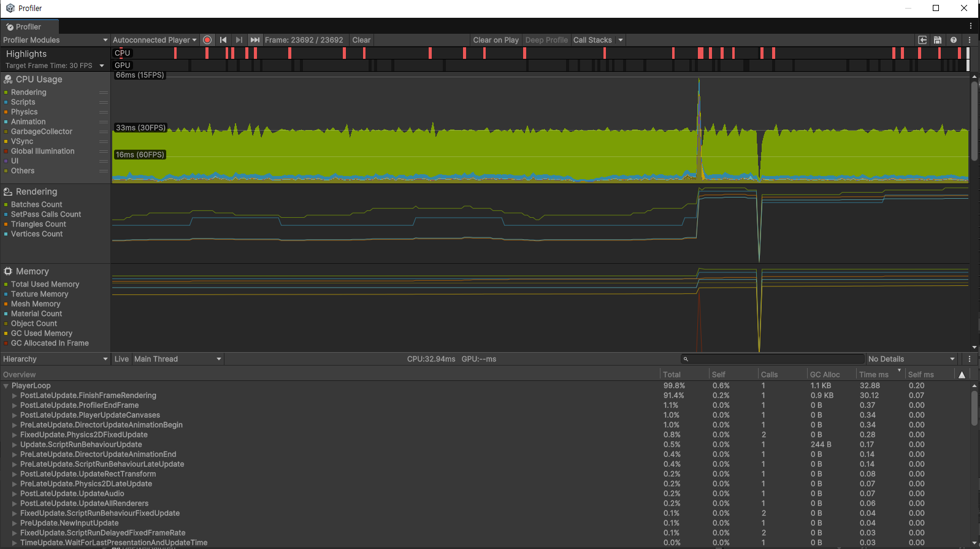Screen dimensions: 980x549
Task: Click the Clear button
Action: 361,40
